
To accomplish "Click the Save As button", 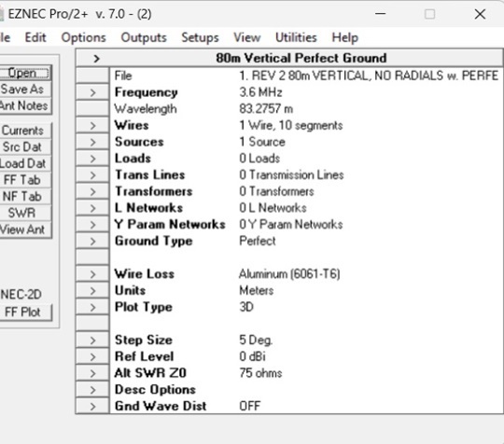I will (22, 90).
